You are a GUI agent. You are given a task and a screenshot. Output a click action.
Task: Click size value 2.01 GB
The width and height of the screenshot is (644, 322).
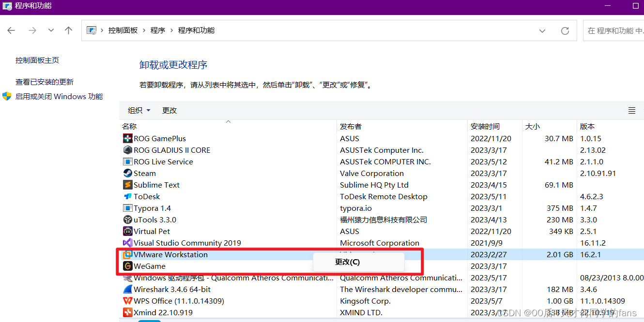560,254
